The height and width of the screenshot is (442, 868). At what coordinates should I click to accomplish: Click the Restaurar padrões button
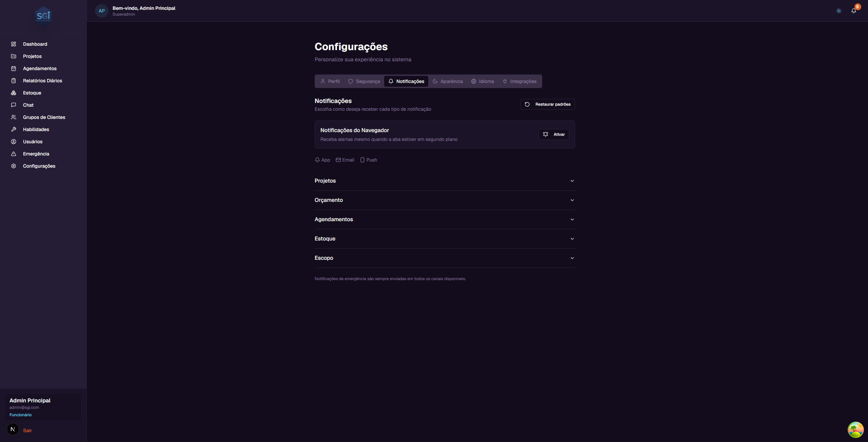547,104
